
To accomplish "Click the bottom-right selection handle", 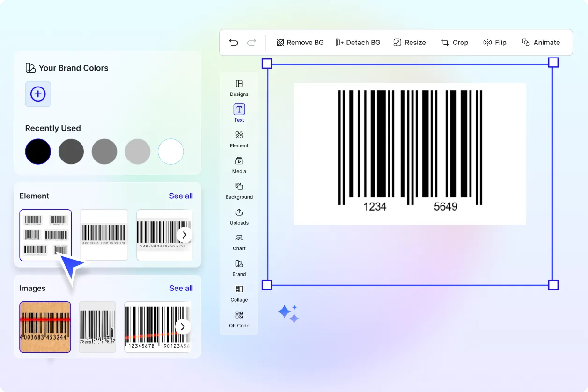I will [553, 285].
